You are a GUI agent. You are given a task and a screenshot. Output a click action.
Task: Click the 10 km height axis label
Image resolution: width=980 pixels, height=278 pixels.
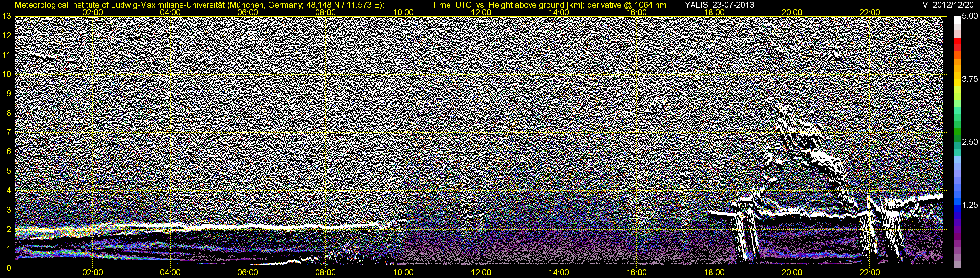7,74
